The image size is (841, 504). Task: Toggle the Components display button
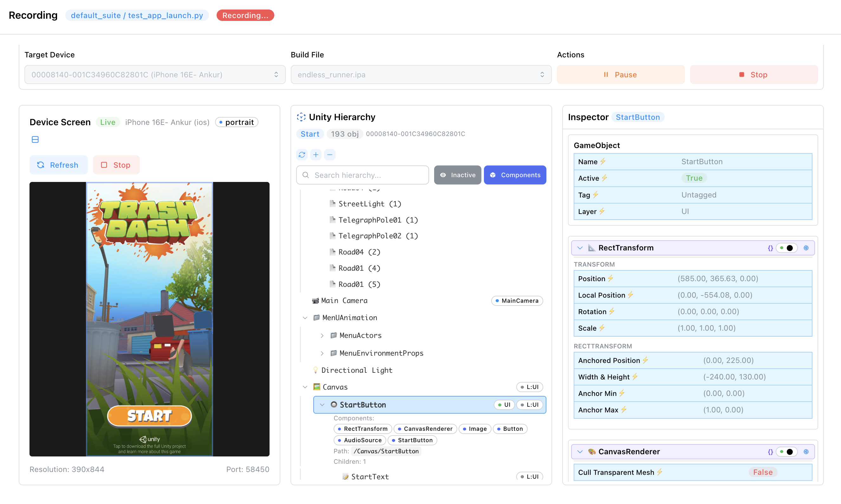pos(515,175)
